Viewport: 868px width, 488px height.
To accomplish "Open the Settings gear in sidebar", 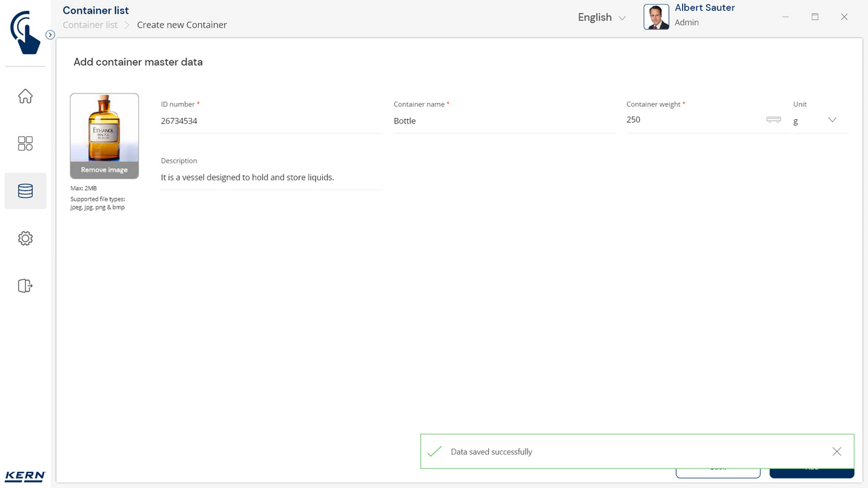I will coord(25,239).
